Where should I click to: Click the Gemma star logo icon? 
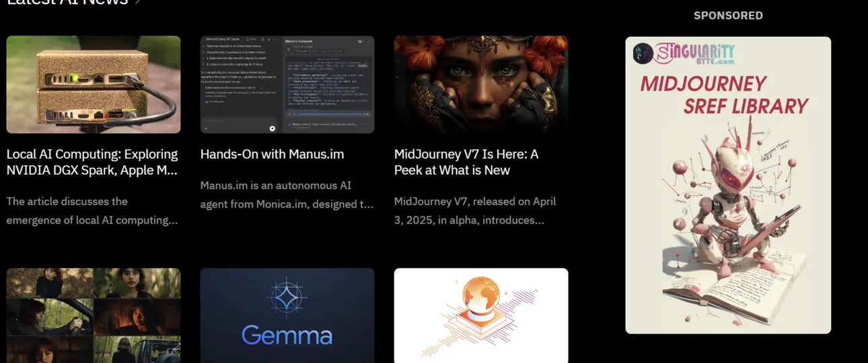287,297
